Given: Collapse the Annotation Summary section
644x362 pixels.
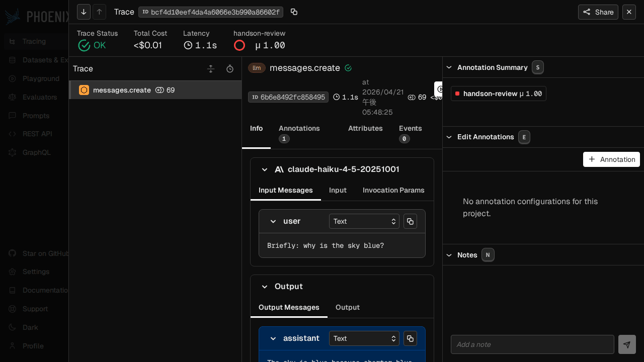Looking at the screenshot, I should (x=449, y=67).
